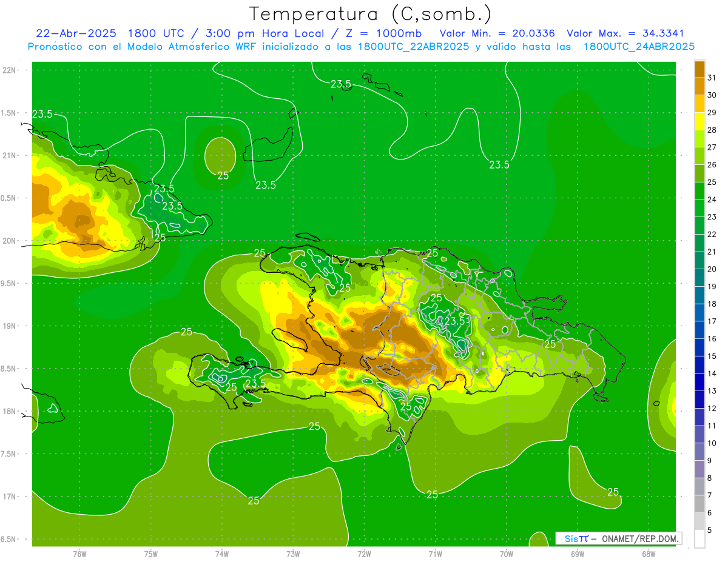Click the "18N" latitude axis label

tap(9, 411)
